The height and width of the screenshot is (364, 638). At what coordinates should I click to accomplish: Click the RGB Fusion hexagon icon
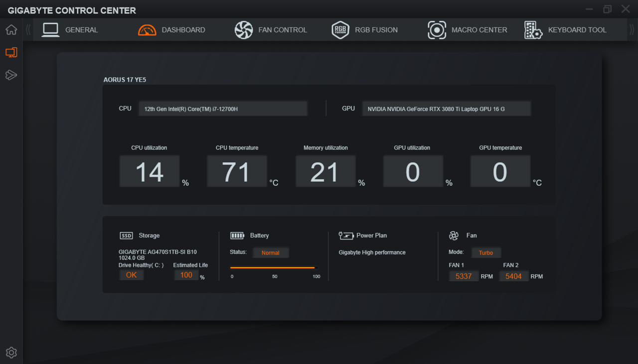click(340, 30)
